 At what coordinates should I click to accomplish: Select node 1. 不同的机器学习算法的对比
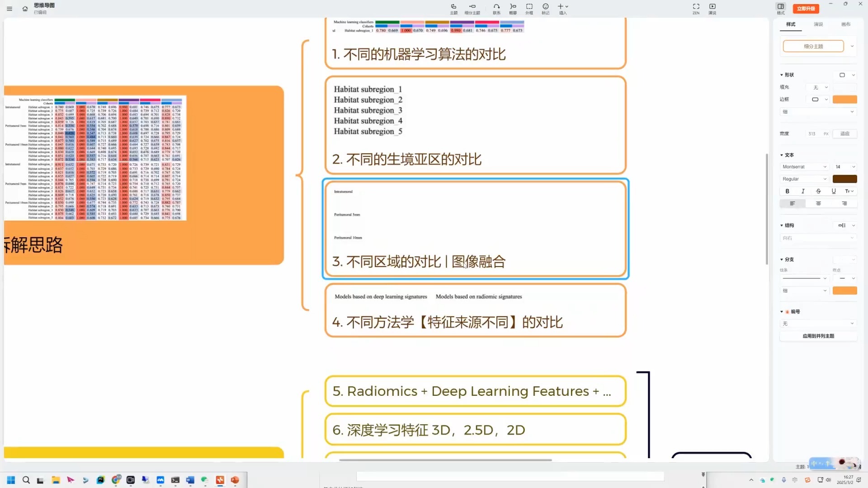475,43
